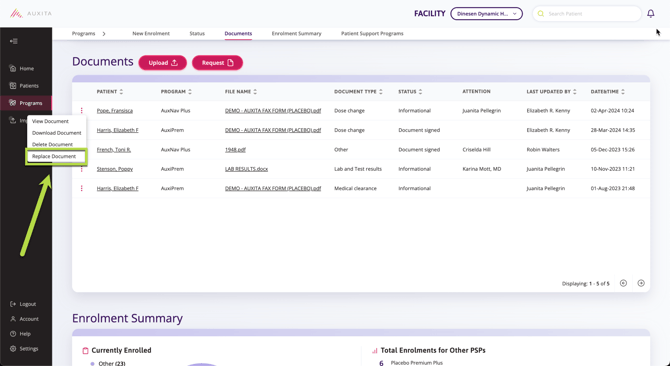Viewport: 670px width, 366px height.
Task: Open the Patients sidebar section
Action: tap(24, 86)
